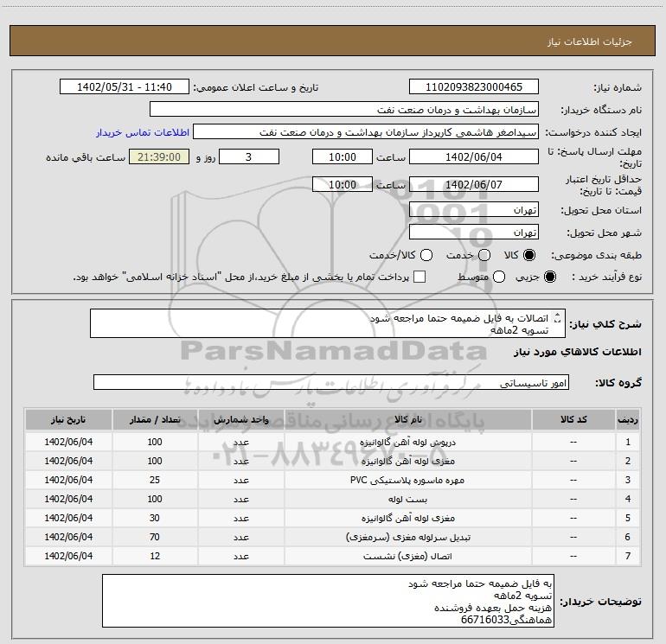Click the توضیحات خریدار notes box
666x644 pixels.
[x=329, y=601]
